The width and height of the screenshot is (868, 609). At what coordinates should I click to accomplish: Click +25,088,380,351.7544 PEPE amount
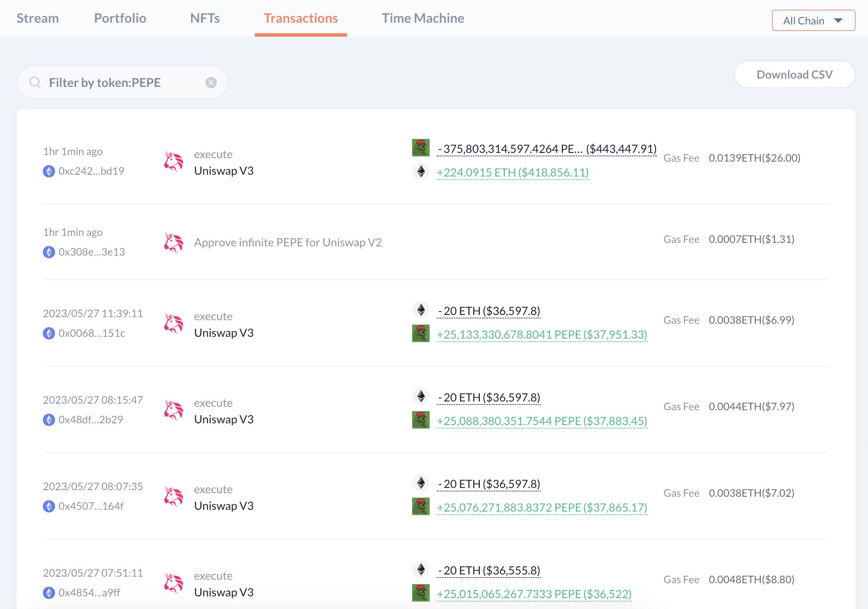tap(542, 421)
